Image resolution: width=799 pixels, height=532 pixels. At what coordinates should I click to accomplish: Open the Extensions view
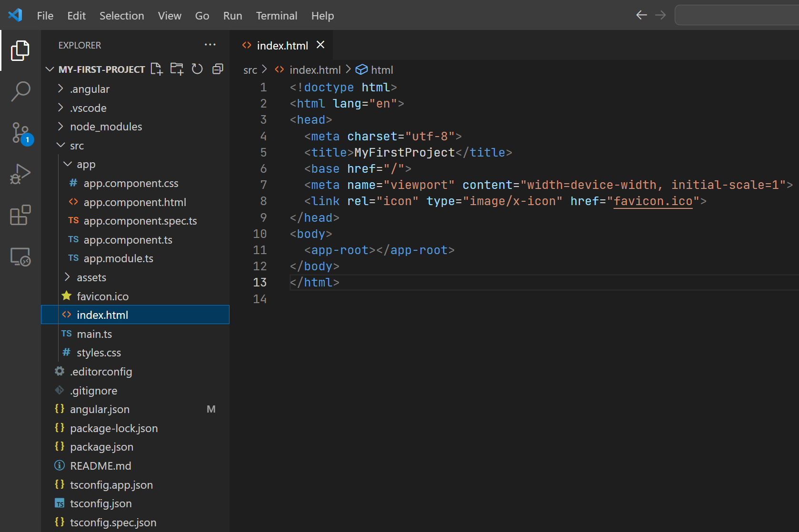[20, 216]
